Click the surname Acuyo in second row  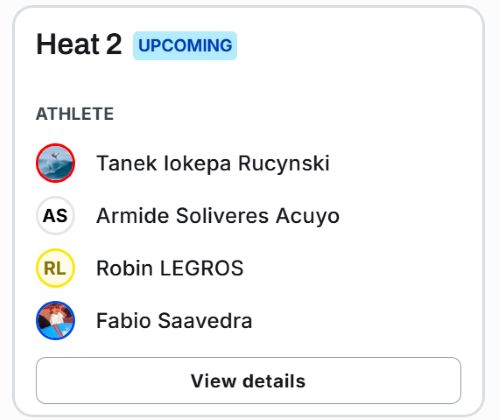coord(308,216)
